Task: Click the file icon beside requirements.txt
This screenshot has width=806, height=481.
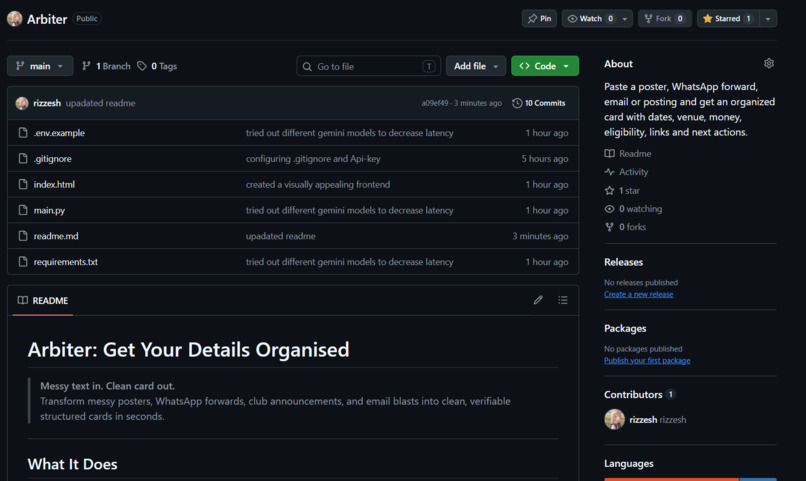Action: tap(23, 262)
